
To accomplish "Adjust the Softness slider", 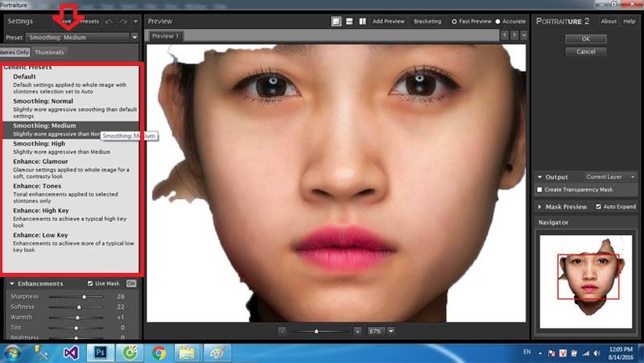I will click(76, 307).
